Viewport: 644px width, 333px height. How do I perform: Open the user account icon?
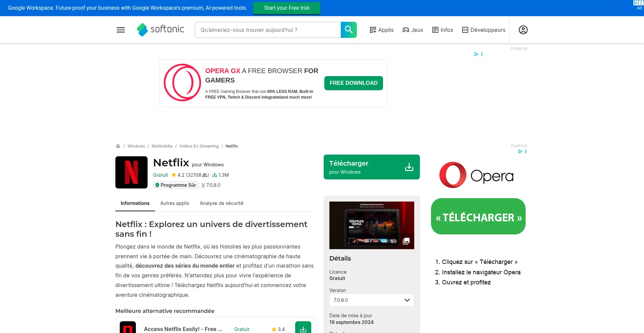523,30
